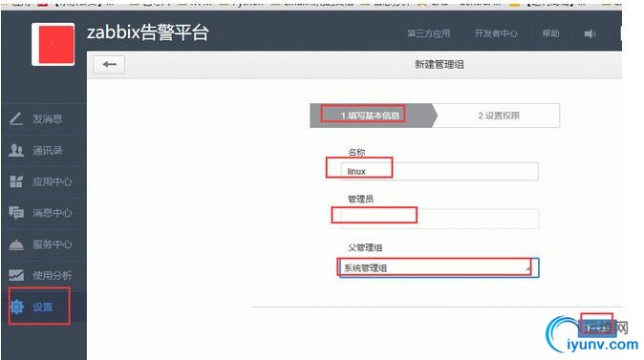This screenshot has height=360, width=644.
Task: Click the back arrow button
Action: coord(109,64)
